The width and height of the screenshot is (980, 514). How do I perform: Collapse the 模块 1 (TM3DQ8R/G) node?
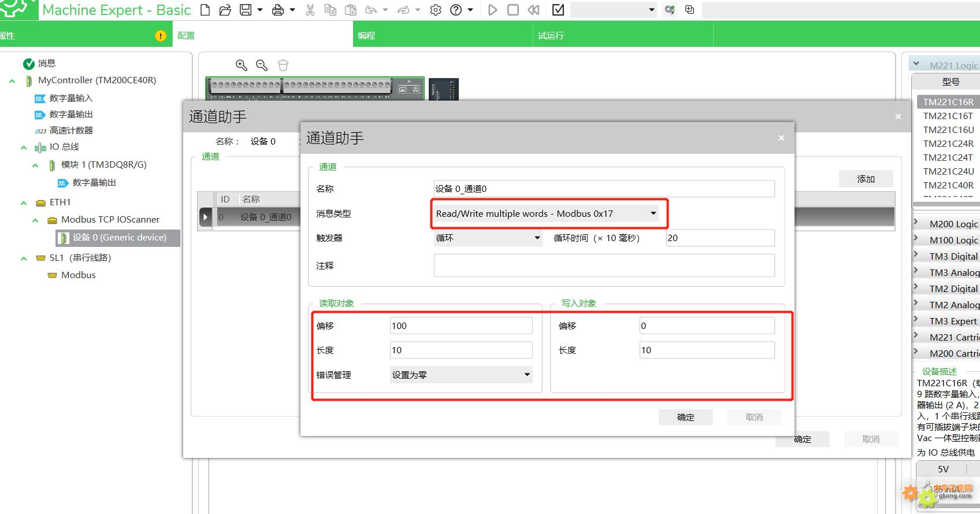click(x=35, y=165)
